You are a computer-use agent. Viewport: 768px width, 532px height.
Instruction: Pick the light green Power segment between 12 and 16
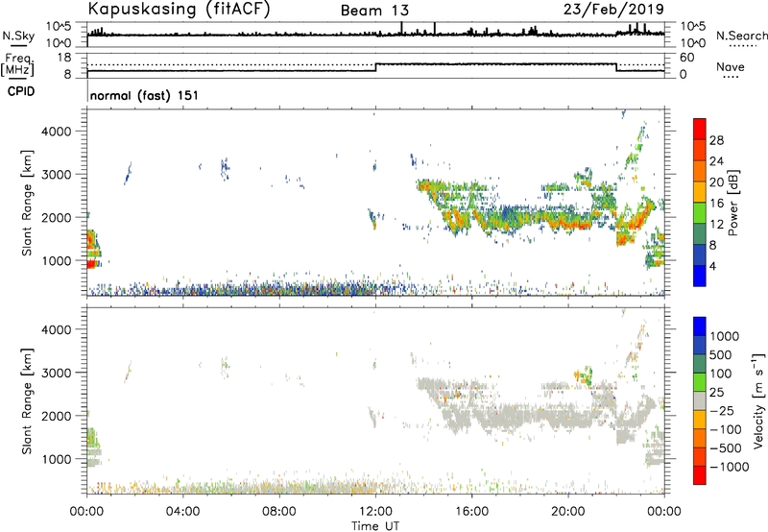pyautogui.click(x=700, y=212)
